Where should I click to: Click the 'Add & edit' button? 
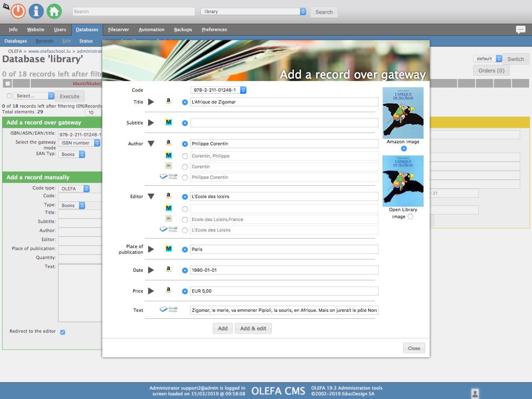(x=253, y=328)
